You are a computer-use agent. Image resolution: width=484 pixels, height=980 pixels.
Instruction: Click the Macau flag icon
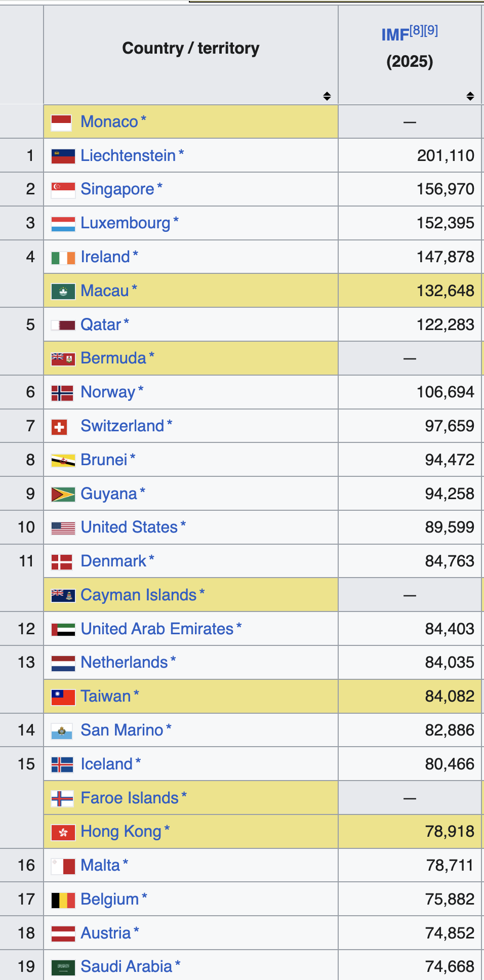pyautogui.click(x=63, y=292)
